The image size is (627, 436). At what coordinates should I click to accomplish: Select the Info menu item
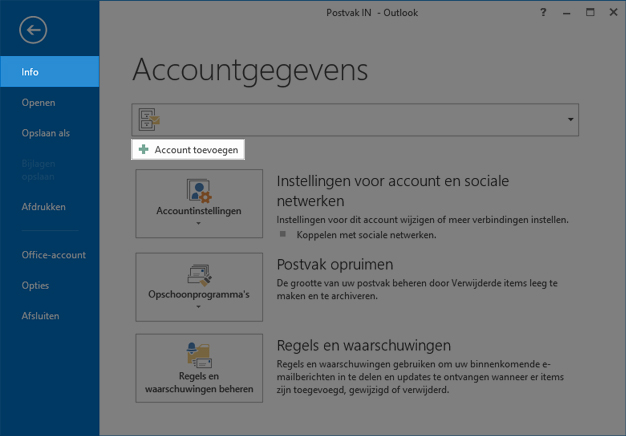(50, 72)
